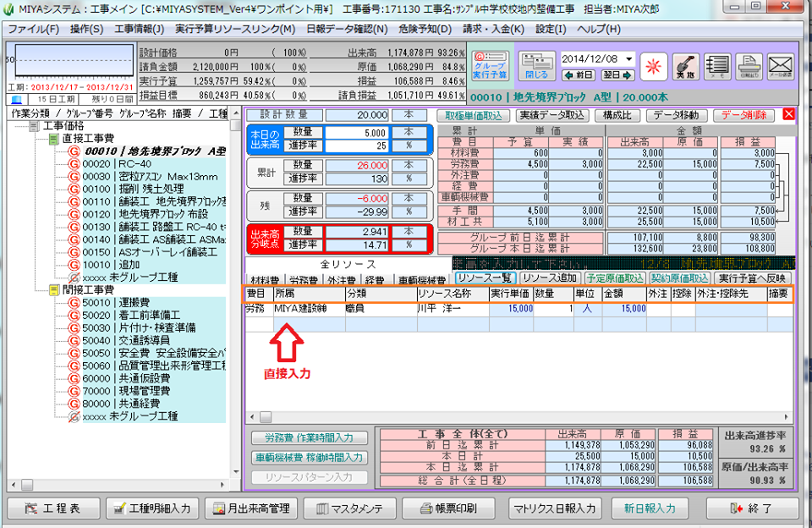
Task: Open 工種明細入力 bottom button
Action: pyautogui.click(x=153, y=509)
